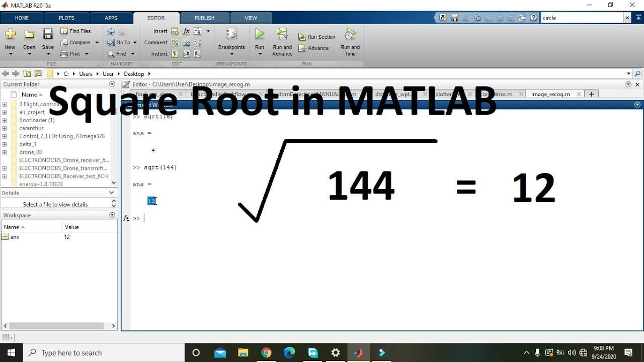Switch to the APPS ribbon tab
644x362 pixels.
point(111,18)
